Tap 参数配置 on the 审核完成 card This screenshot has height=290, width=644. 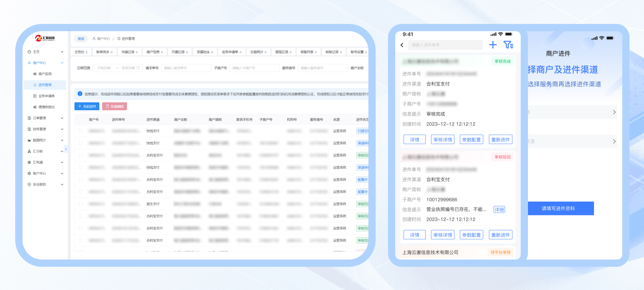click(x=471, y=140)
